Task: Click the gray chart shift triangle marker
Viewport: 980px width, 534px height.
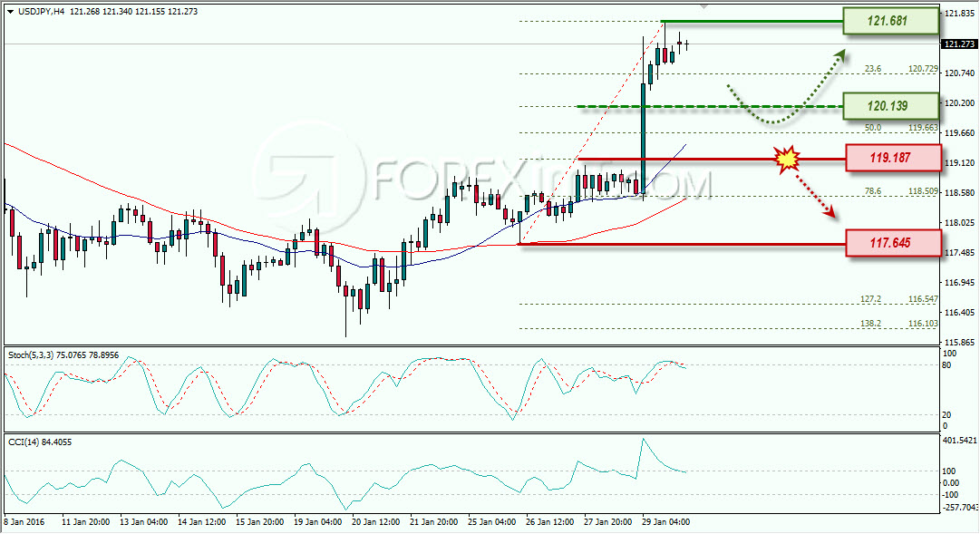Action: click(x=703, y=7)
